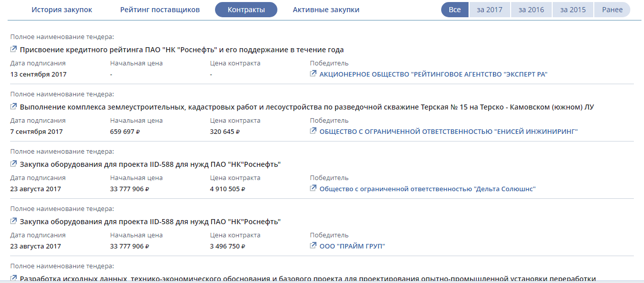Filter contracts by за 2015
The image size is (644, 283).
coord(573,10)
